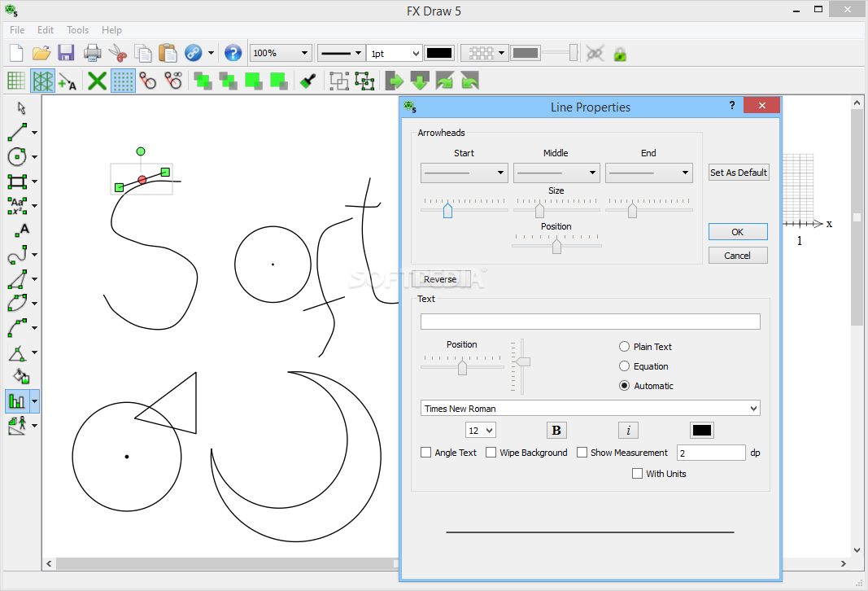This screenshot has height=591, width=868.
Task: Select the freehand curve tool
Action: tap(17, 254)
